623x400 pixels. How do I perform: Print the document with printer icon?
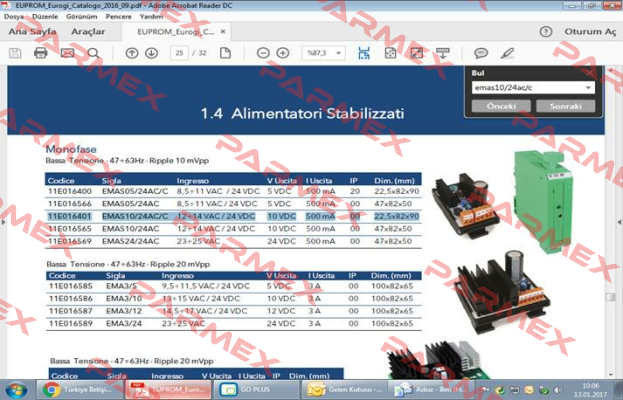pos(41,53)
